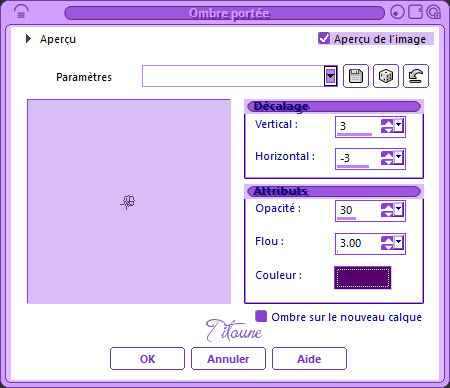Click the Annuler button
The height and width of the screenshot is (388, 450).
228,359
